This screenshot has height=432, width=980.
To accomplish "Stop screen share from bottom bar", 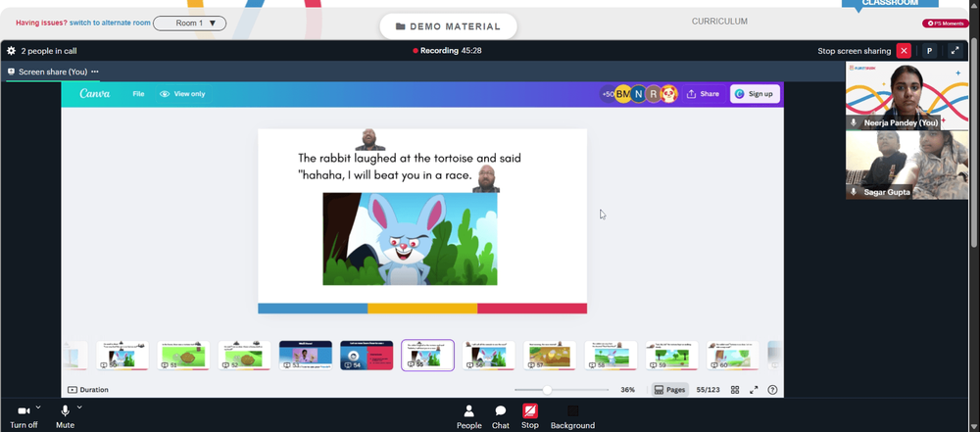I will click(530, 416).
